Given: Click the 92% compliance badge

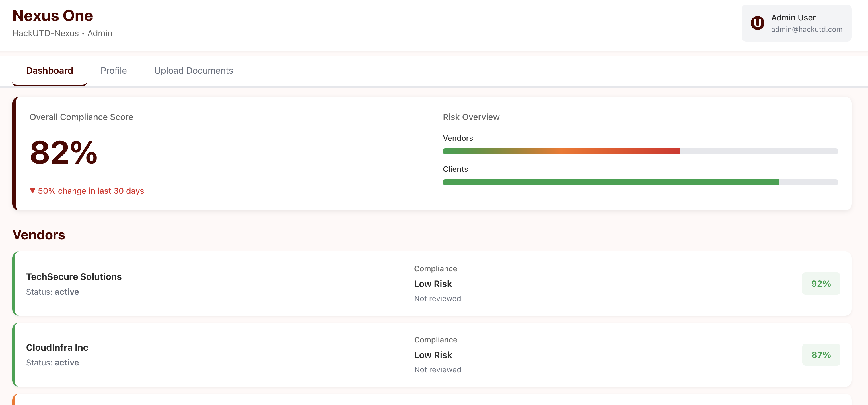Looking at the screenshot, I should click(x=820, y=284).
